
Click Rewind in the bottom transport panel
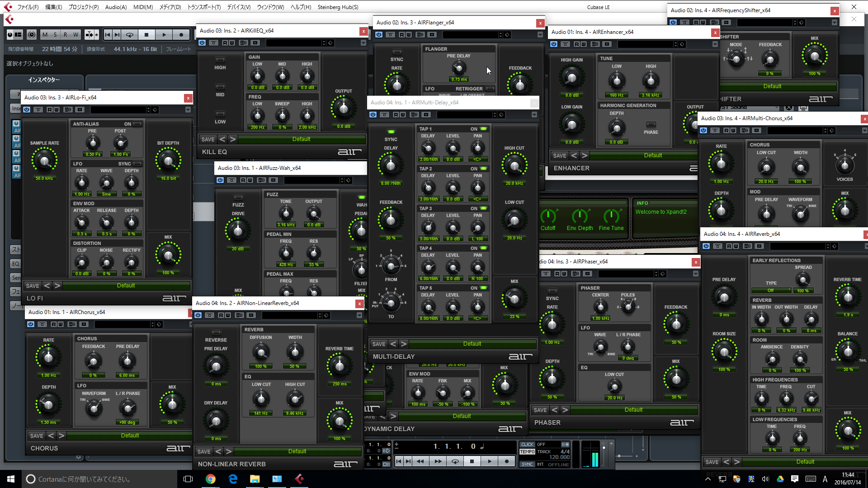point(420,461)
